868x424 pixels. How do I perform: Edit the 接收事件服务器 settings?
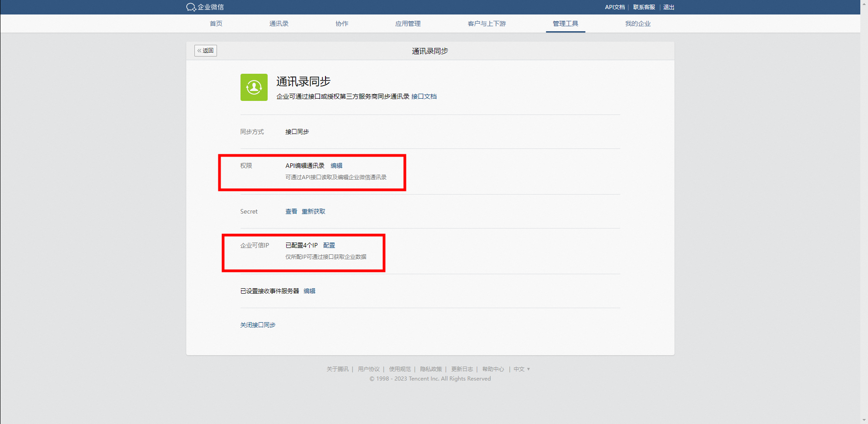[x=309, y=291]
